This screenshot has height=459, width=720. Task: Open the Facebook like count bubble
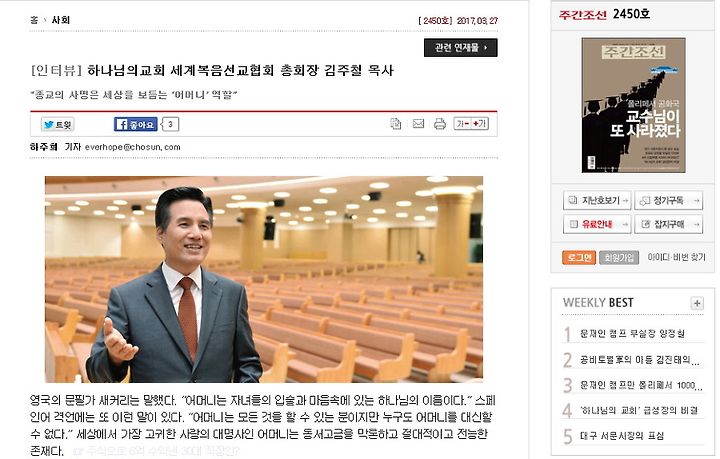[170, 124]
